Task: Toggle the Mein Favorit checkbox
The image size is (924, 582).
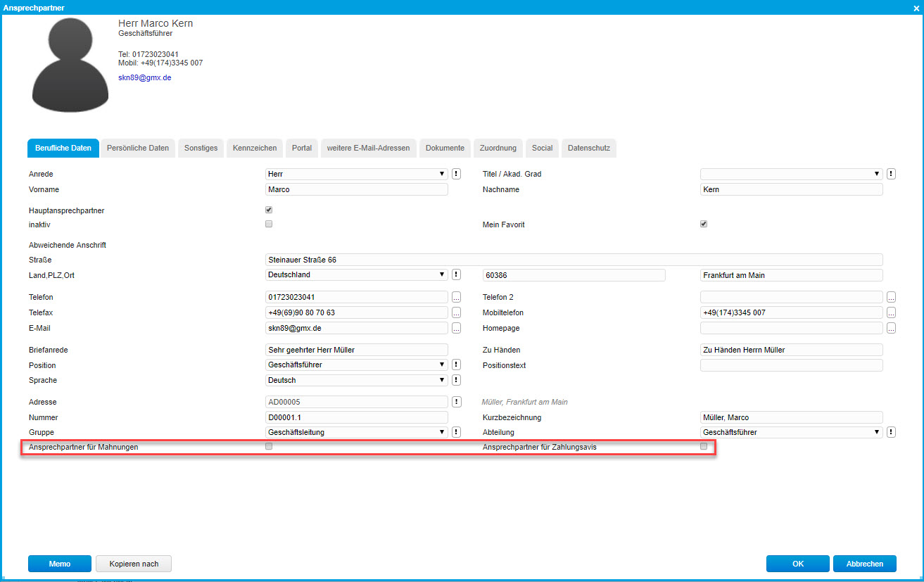Action: coord(704,224)
